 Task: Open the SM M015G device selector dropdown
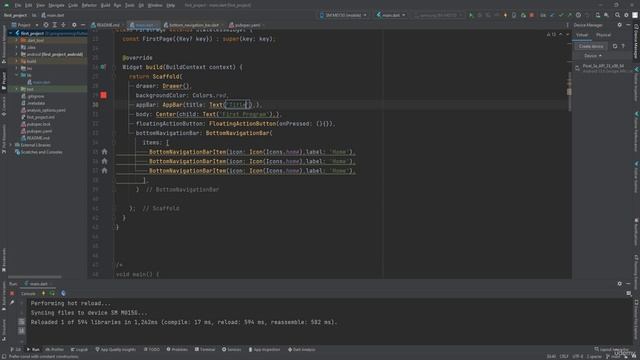coord(343,15)
